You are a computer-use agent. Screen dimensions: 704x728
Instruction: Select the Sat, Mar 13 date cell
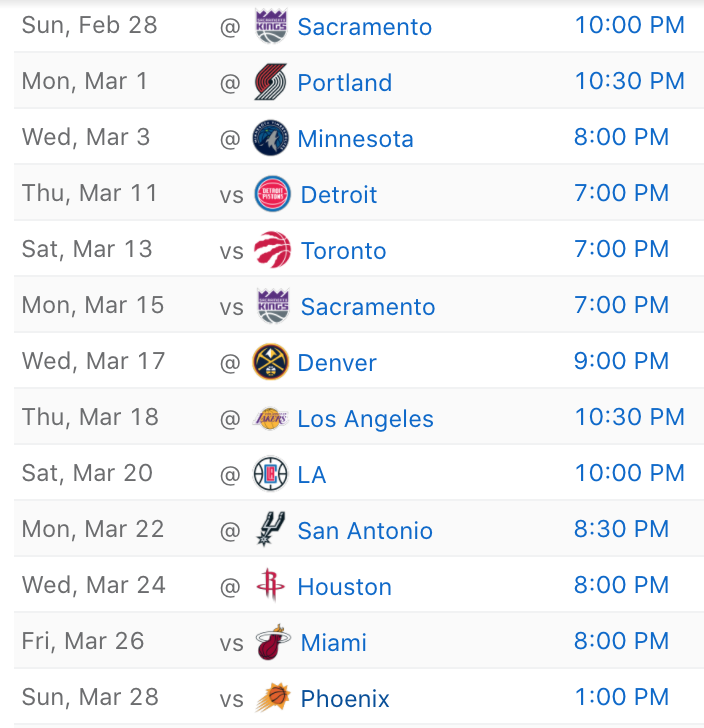pyautogui.click(x=87, y=249)
